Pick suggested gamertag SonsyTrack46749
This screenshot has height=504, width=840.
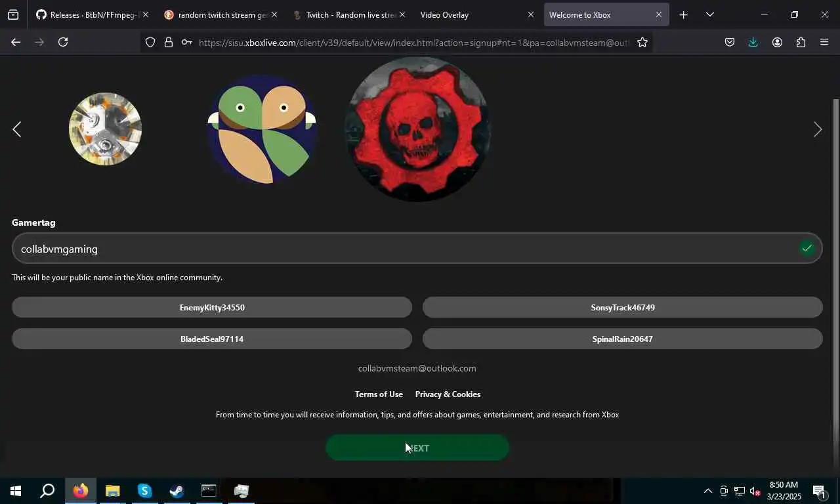click(x=623, y=307)
